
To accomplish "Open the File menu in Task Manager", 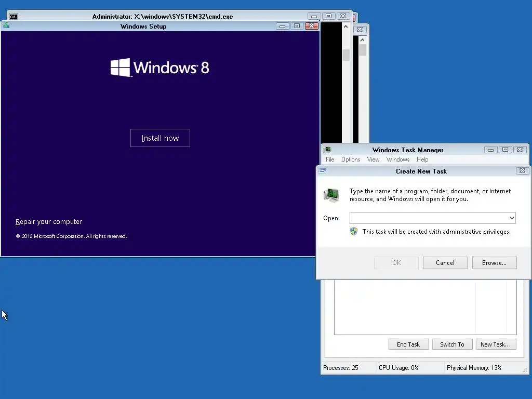I will pyautogui.click(x=330, y=159).
